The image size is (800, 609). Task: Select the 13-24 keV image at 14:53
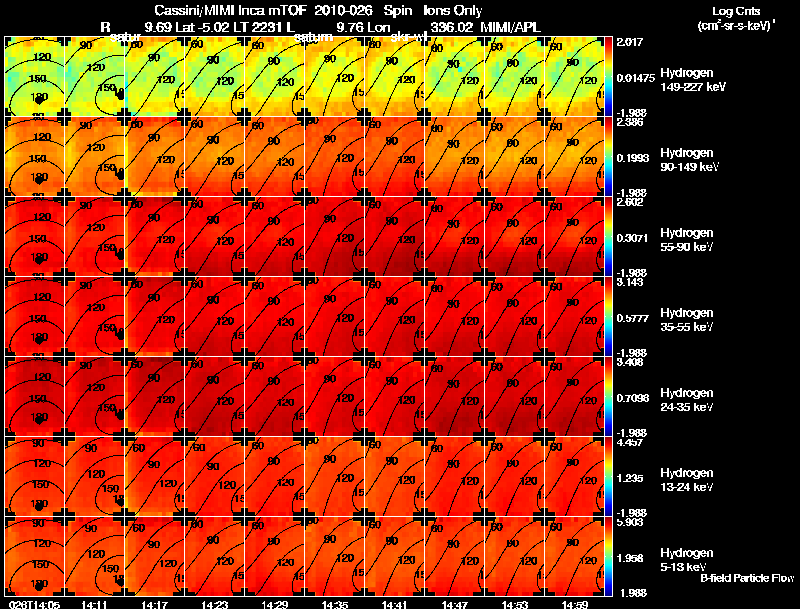pos(515,477)
